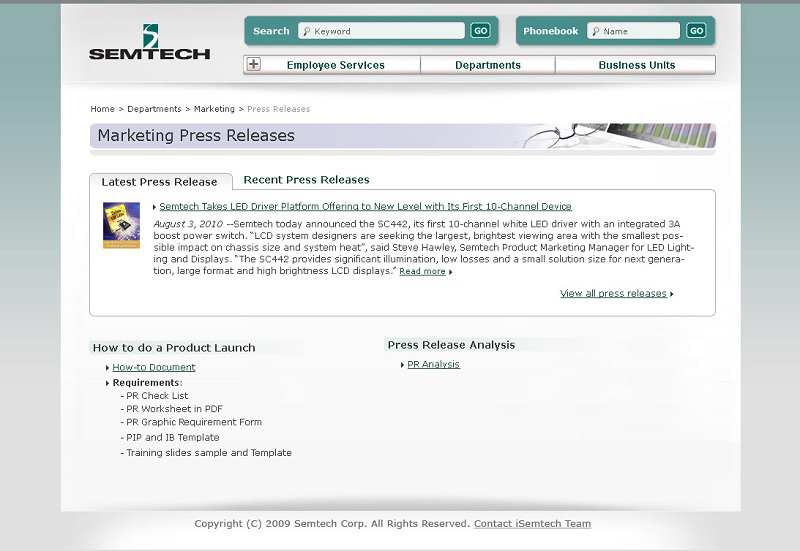
Task: Click the Marketing Press Releases heading
Action: pos(196,136)
